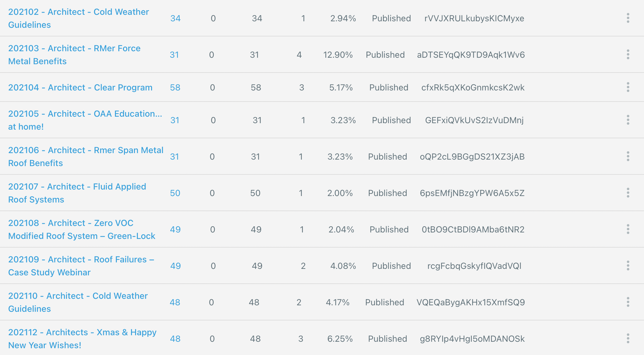Open actions menu for 202105 OAA Education row
Viewport: 644px width, 355px height.
tap(628, 120)
